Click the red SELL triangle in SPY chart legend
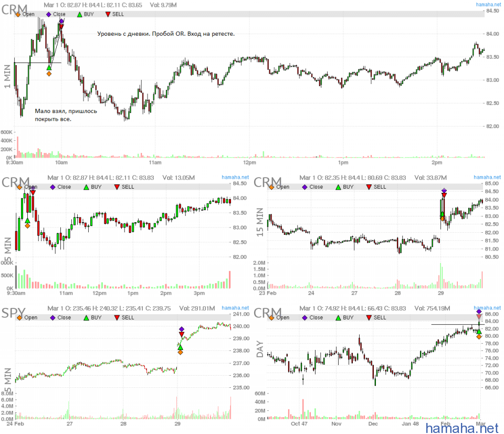This screenshot has width=504, height=434. click(x=117, y=317)
